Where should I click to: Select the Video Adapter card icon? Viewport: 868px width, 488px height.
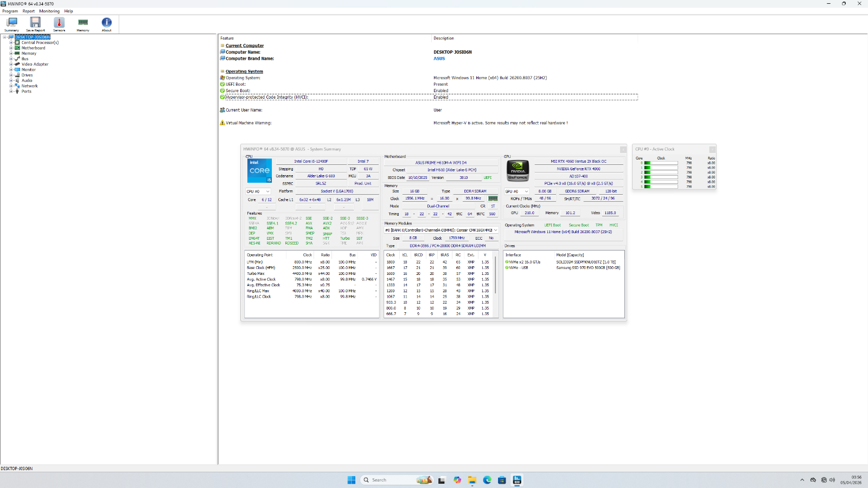(17, 64)
